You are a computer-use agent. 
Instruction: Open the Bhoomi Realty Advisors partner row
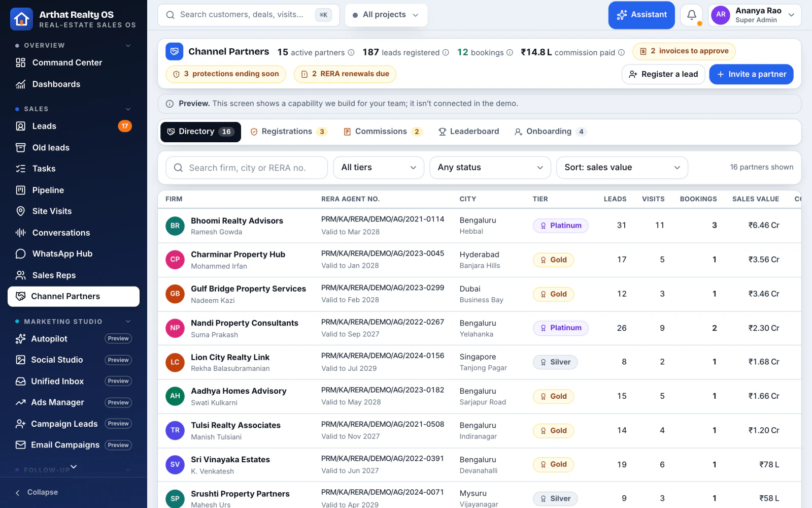(x=479, y=226)
